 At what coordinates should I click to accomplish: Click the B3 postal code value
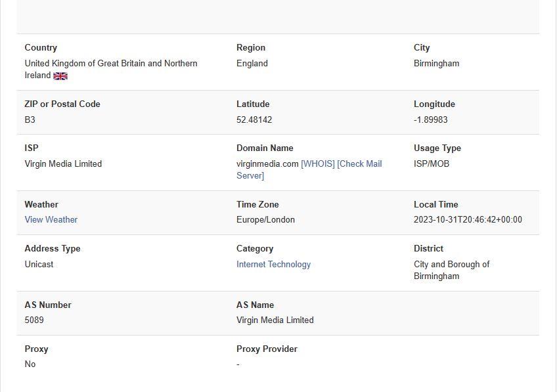(x=30, y=120)
